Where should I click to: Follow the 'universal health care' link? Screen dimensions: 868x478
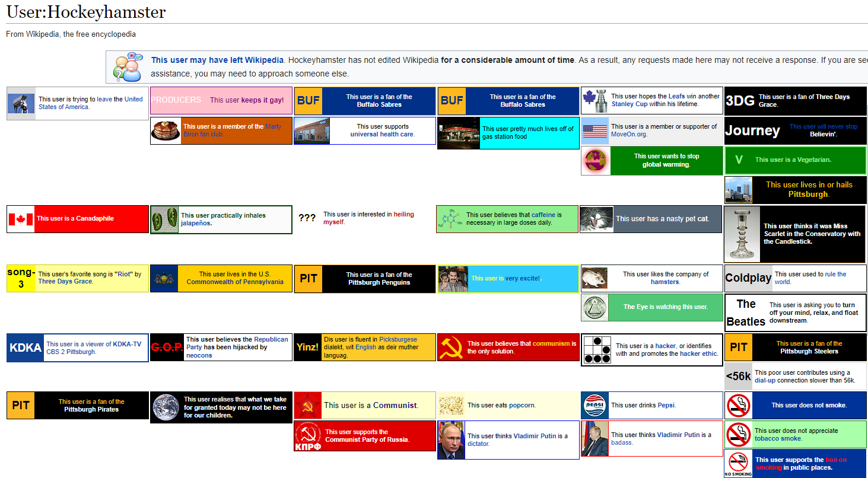point(381,134)
